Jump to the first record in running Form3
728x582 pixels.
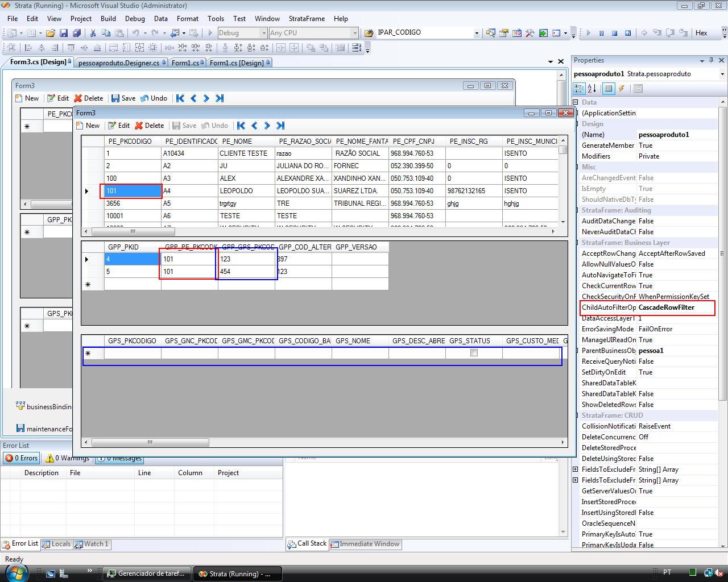[241, 126]
